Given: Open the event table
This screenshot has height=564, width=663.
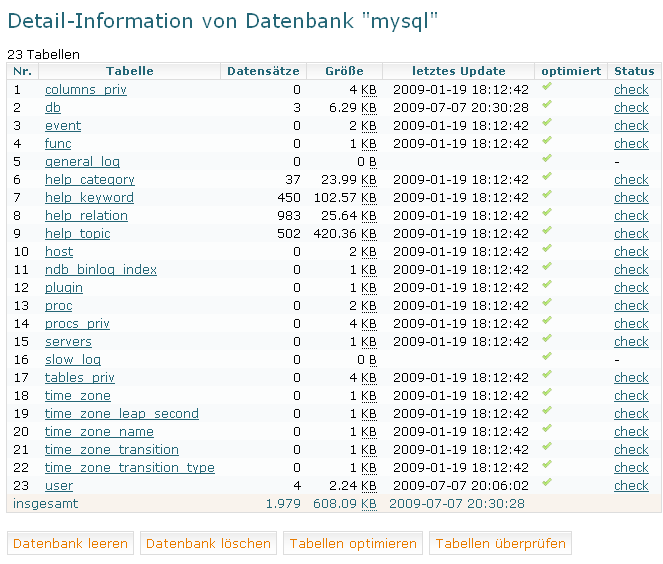Looking at the screenshot, I should click(63, 126).
